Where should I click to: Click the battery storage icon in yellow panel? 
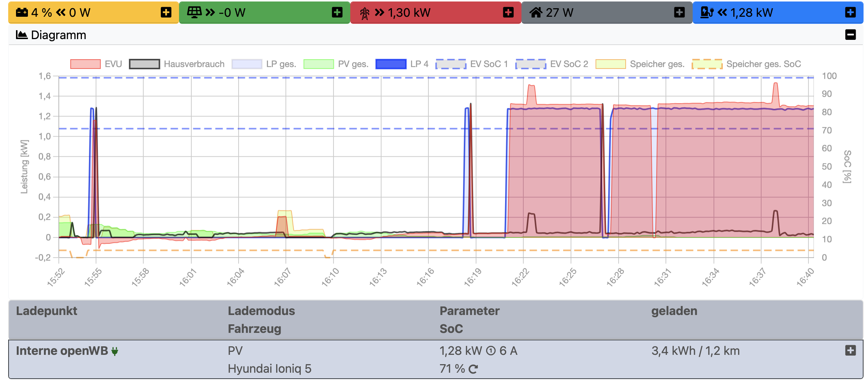[22, 12]
